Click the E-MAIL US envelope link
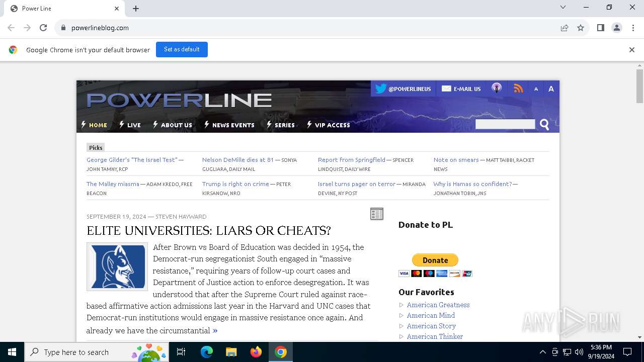 pyautogui.click(x=461, y=88)
